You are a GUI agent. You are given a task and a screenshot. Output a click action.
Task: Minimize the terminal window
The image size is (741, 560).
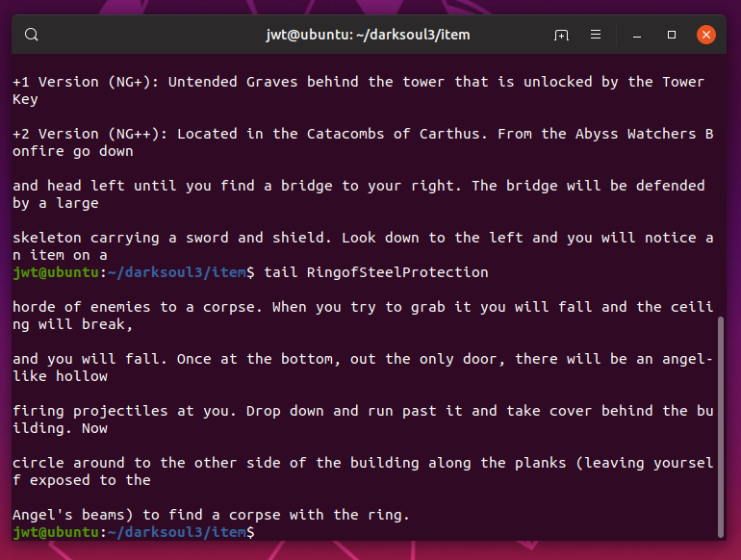click(x=637, y=35)
